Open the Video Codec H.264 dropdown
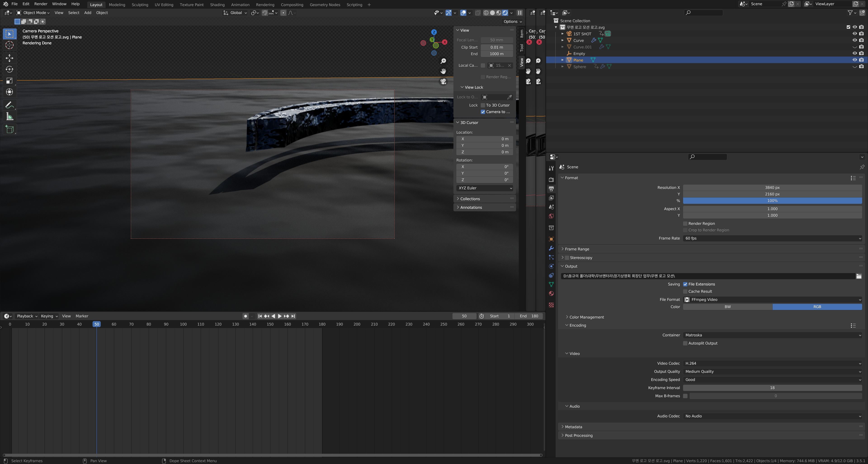 click(772, 364)
